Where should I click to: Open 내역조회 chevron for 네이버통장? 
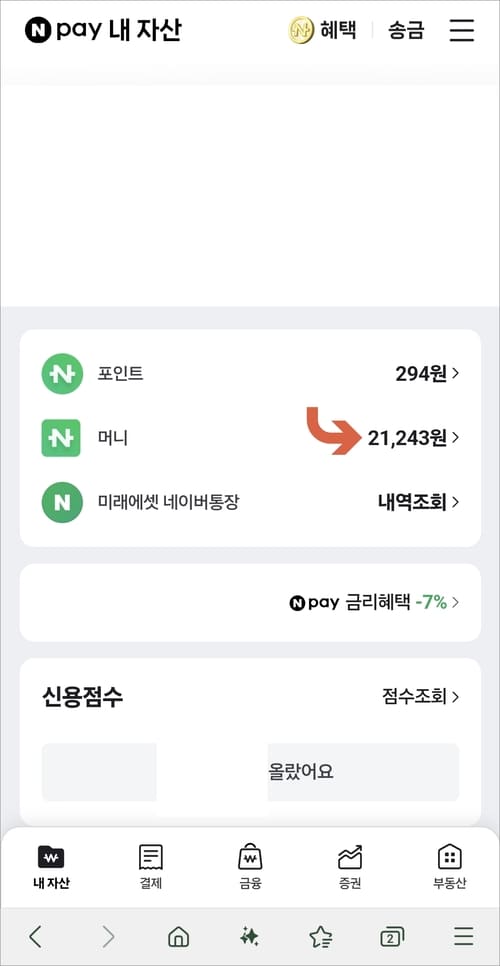point(455,503)
